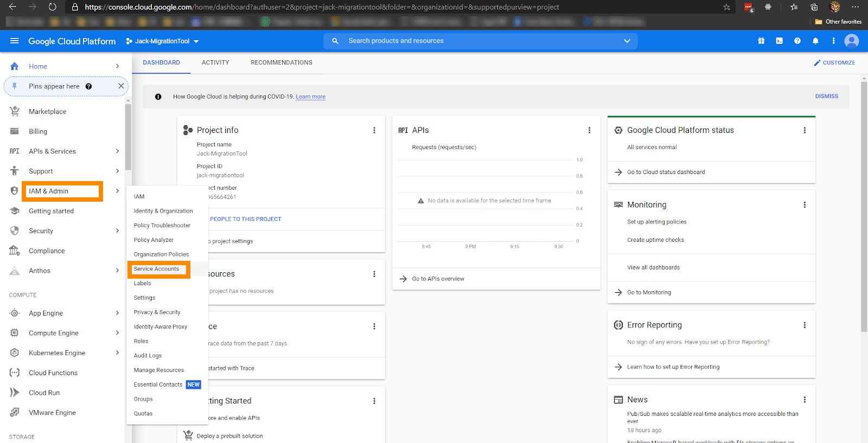Click the Home house icon

[x=15, y=66]
